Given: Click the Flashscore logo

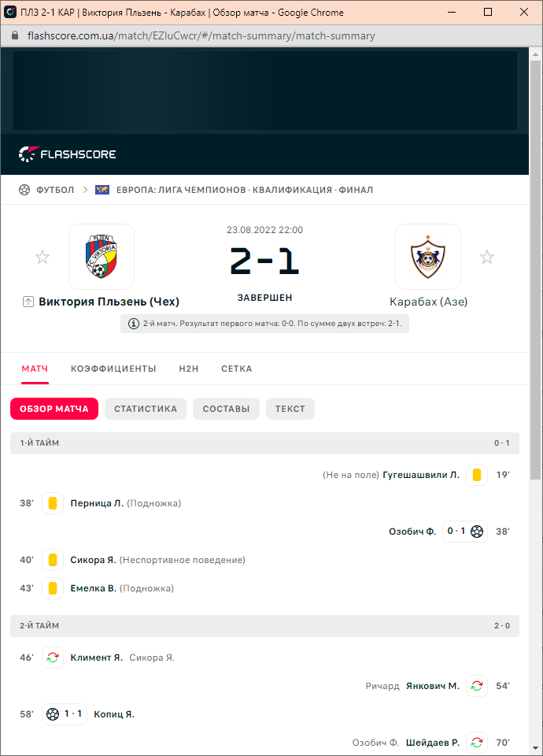Looking at the screenshot, I should [x=68, y=154].
